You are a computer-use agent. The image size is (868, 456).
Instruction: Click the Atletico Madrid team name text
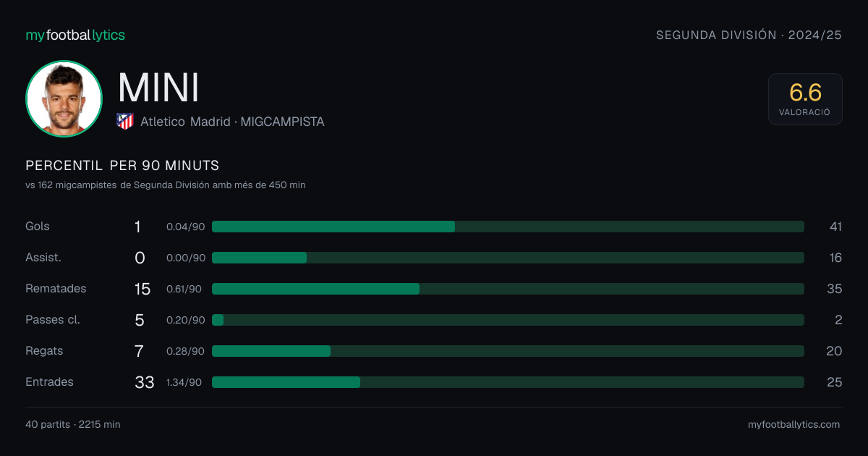[185, 122]
